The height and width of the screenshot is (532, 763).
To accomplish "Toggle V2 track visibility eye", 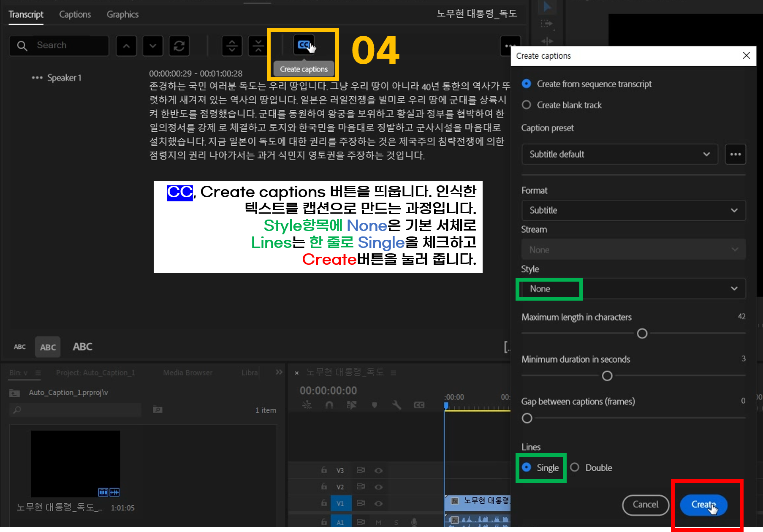I will pyautogui.click(x=379, y=487).
